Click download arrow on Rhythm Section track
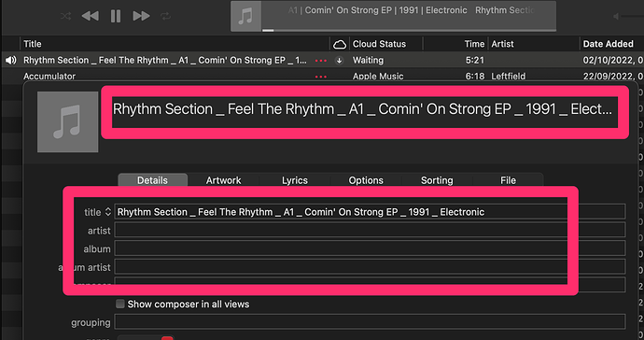This screenshot has width=644, height=340. 339,61
